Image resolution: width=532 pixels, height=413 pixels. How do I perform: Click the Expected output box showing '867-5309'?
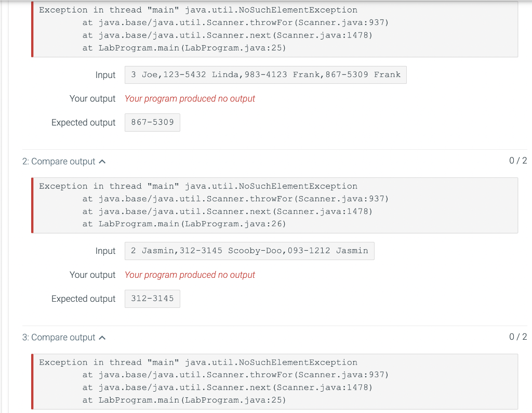tap(152, 123)
